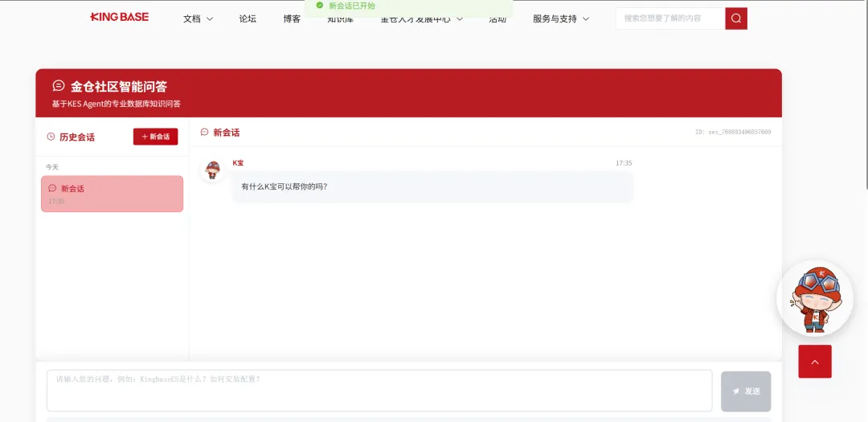Start a new chat with 新会话 button
Screen dimensions: 868x422
coord(156,137)
